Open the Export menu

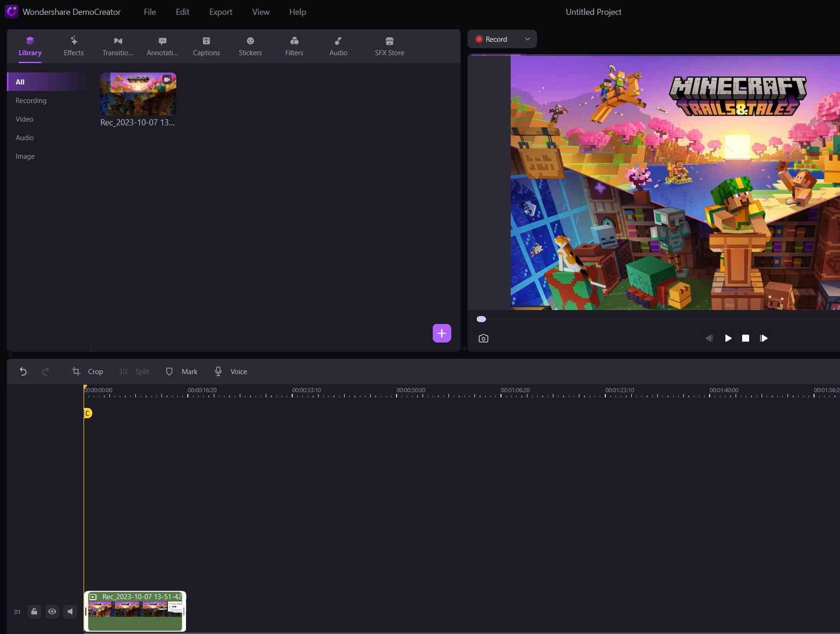click(221, 12)
